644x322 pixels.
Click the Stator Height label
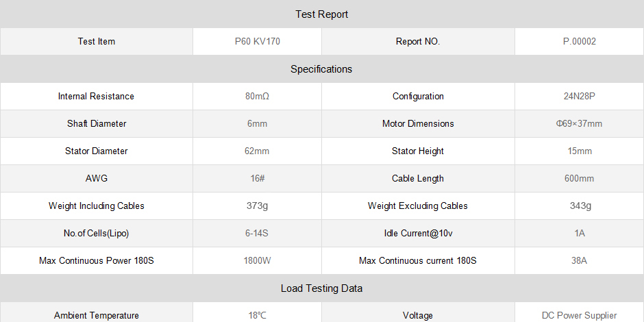pyautogui.click(x=418, y=151)
